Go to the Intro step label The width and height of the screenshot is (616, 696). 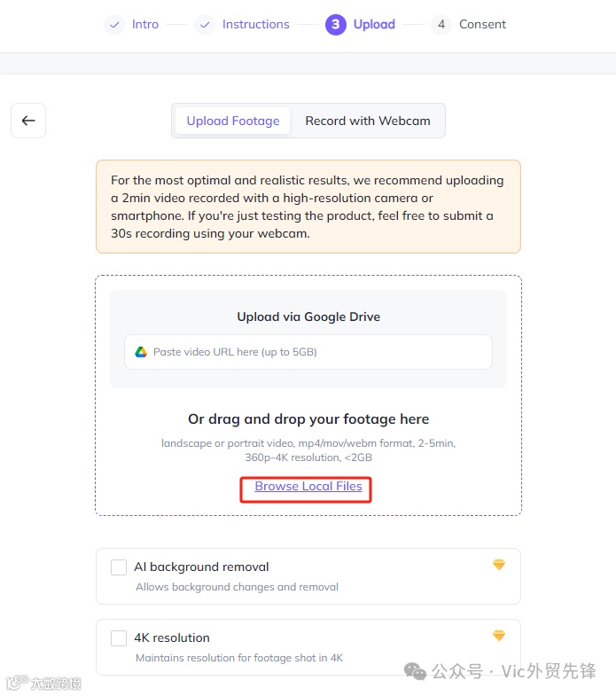pyautogui.click(x=145, y=25)
